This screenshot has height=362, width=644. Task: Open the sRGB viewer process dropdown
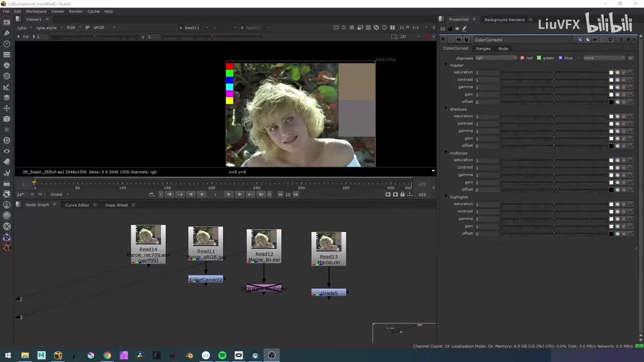[x=103, y=28]
